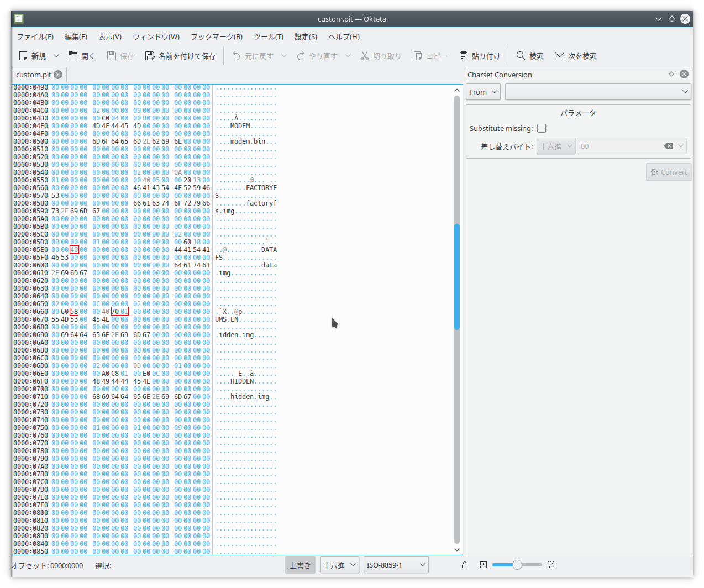Screen dimensions: 704x588
Task: Open the 表示(V) menu
Action: pyautogui.click(x=110, y=36)
